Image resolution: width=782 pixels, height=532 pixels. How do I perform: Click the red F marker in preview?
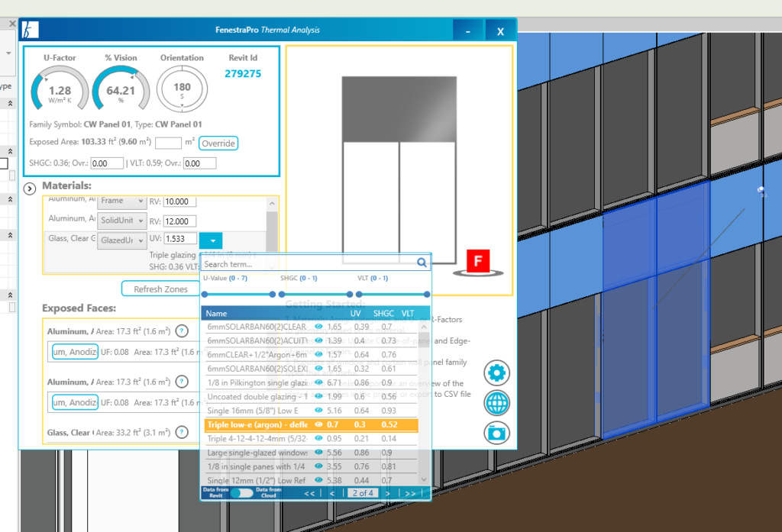tap(478, 261)
